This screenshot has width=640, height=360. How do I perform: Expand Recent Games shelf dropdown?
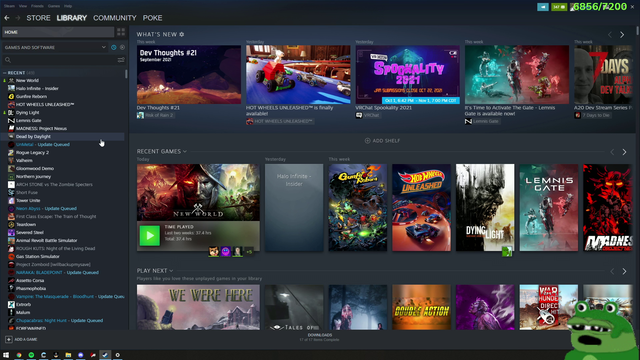[x=185, y=151]
